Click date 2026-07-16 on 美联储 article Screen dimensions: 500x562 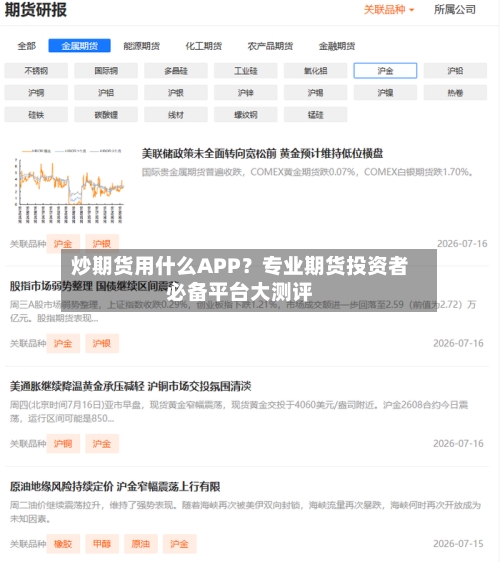pos(462,244)
